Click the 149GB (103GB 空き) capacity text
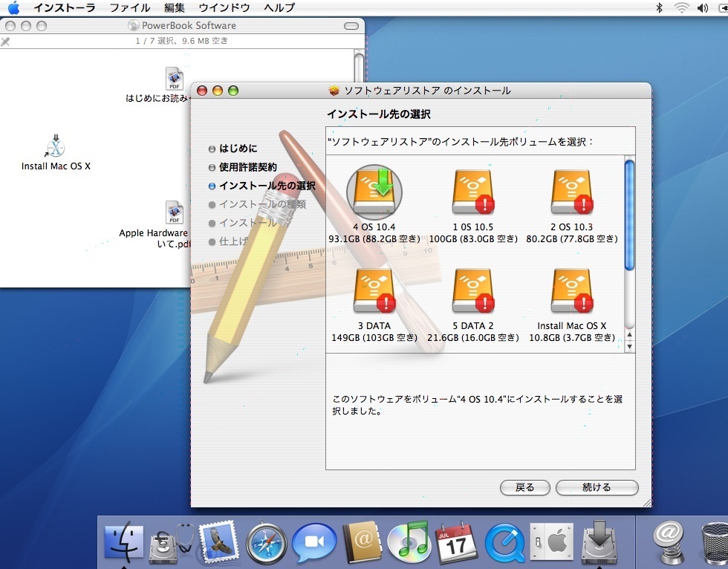Screen dimensions: 728x569 coord(374,337)
